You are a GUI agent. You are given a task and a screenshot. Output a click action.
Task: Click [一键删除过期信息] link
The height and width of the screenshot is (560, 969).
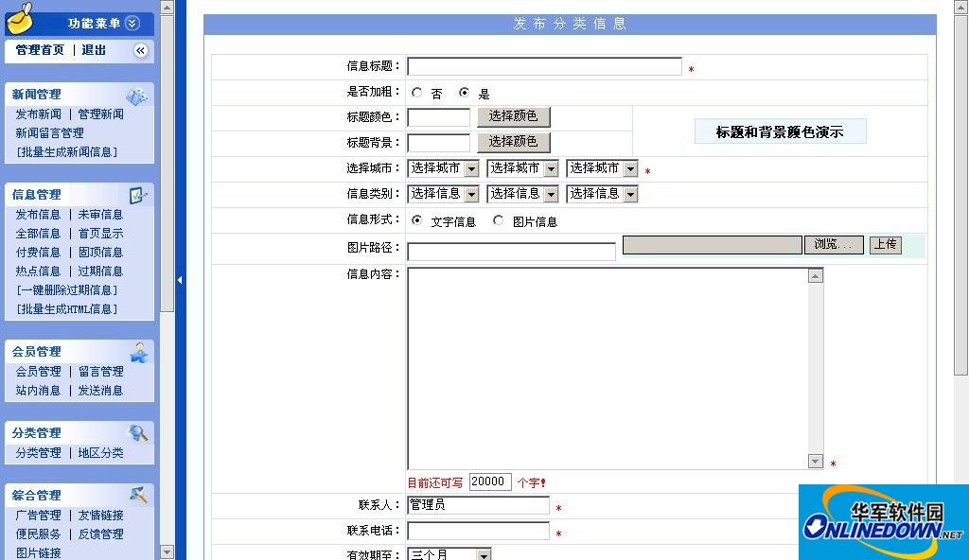point(67,289)
